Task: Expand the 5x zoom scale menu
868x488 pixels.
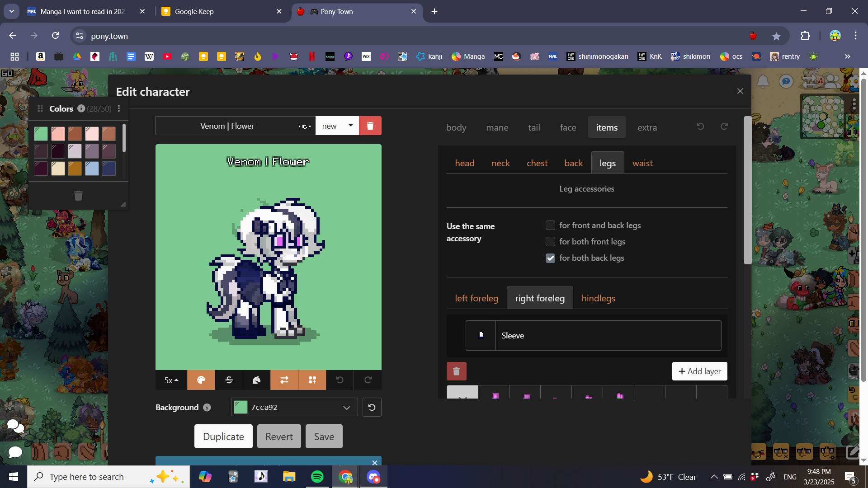Action: coord(171,380)
